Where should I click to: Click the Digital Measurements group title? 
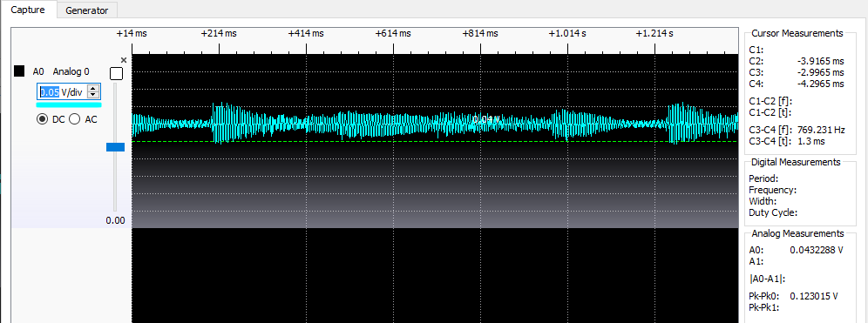pos(796,162)
